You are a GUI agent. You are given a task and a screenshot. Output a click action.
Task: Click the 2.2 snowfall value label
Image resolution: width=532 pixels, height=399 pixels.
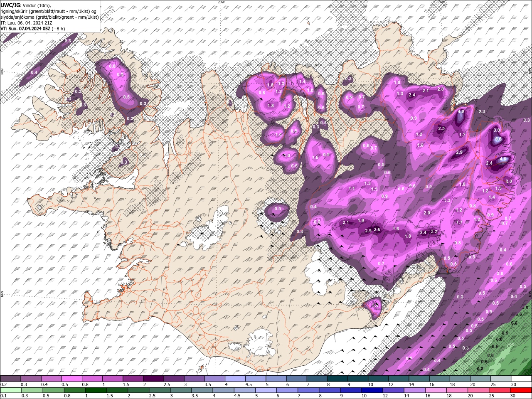(434, 232)
